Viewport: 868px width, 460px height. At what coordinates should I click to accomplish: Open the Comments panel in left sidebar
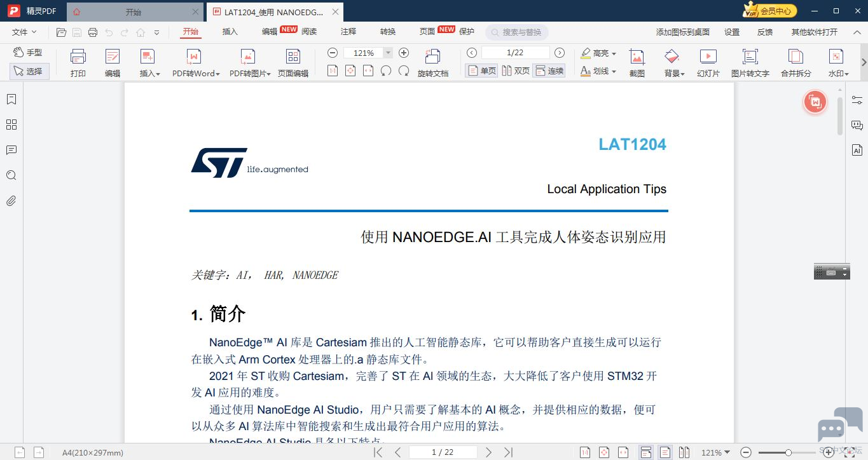(11, 150)
